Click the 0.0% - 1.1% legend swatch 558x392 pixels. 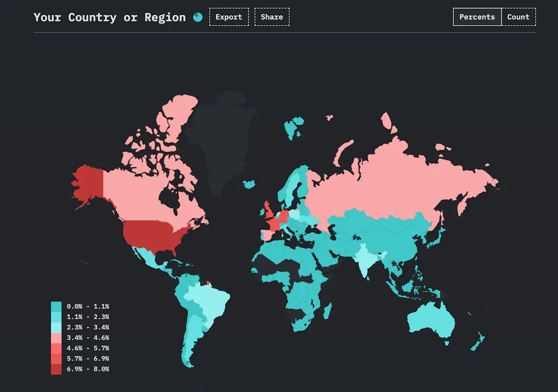coord(56,307)
